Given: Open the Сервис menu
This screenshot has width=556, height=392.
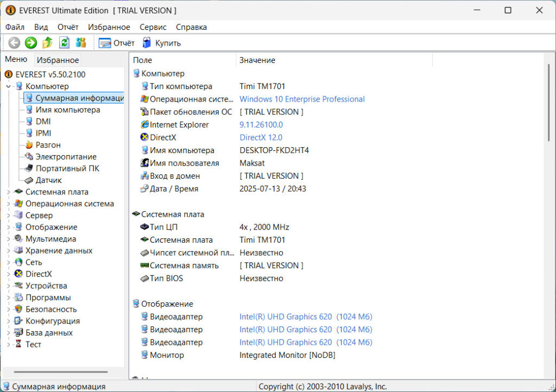Looking at the screenshot, I should [153, 27].
